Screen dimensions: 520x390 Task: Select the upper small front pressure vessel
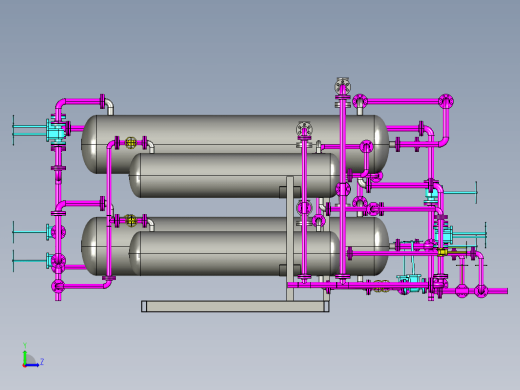point(235,175)
